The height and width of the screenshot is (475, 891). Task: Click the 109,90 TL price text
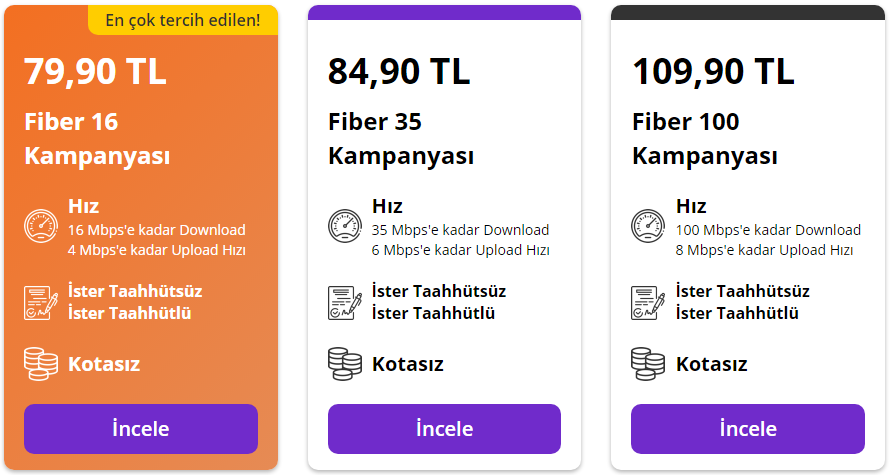point(713,71)
